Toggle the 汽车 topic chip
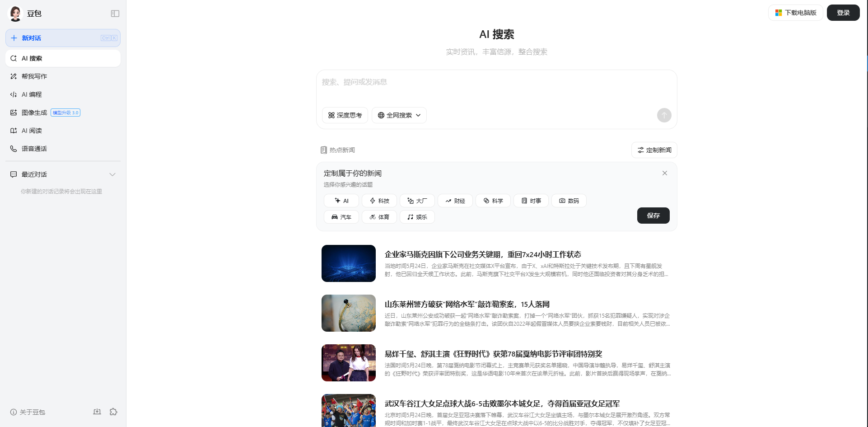The height and width of the screenshot is (427, 868). (341, 217)
